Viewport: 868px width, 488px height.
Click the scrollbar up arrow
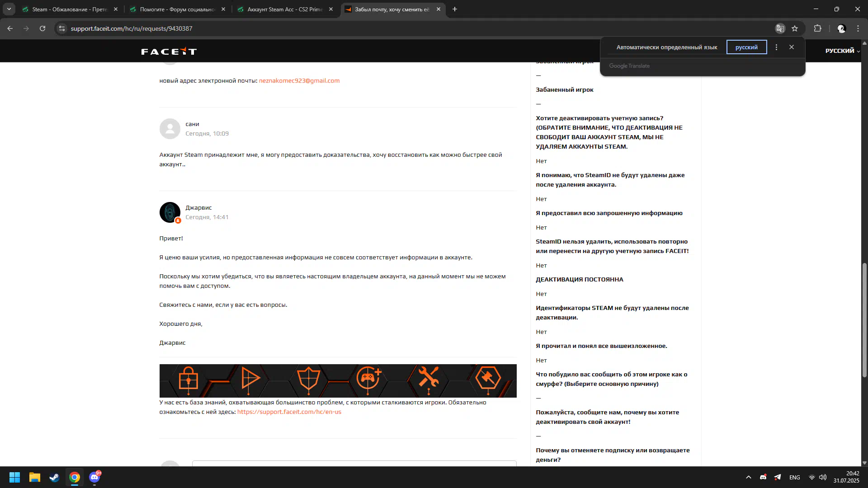point(864,43)
